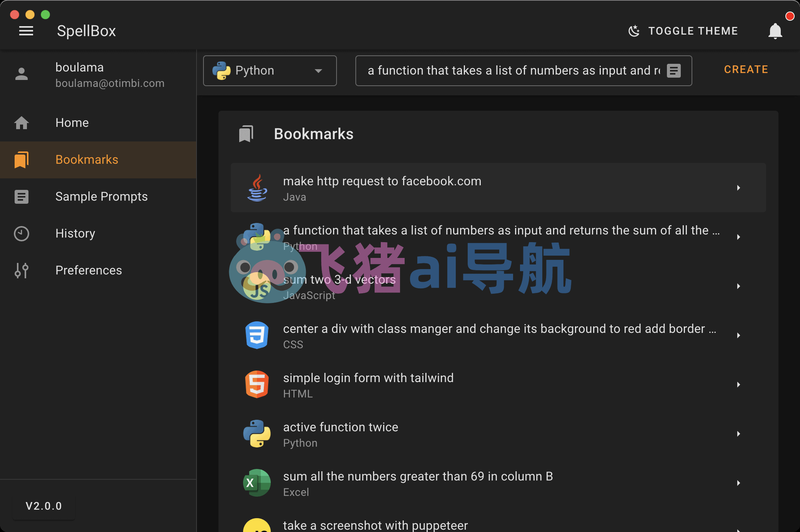Maximize window with green traffic light

[45, 15]
